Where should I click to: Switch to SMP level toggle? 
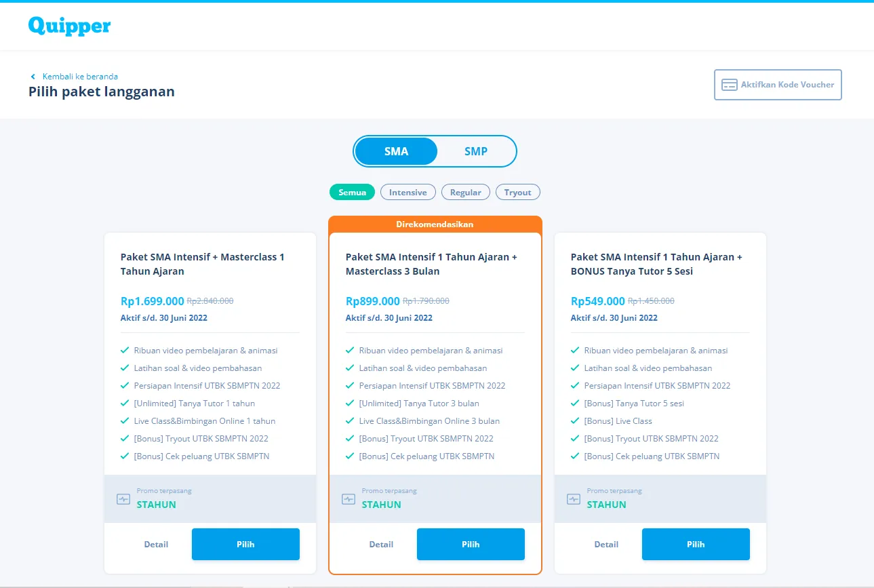(476, 151)
